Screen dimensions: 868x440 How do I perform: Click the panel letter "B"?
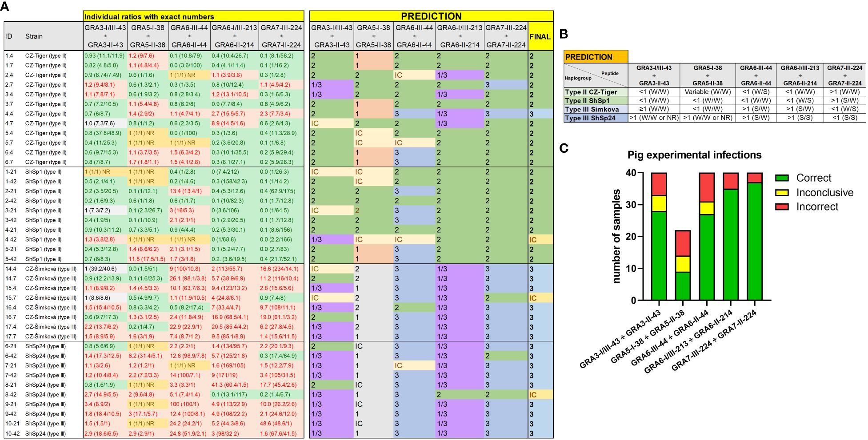564,34
